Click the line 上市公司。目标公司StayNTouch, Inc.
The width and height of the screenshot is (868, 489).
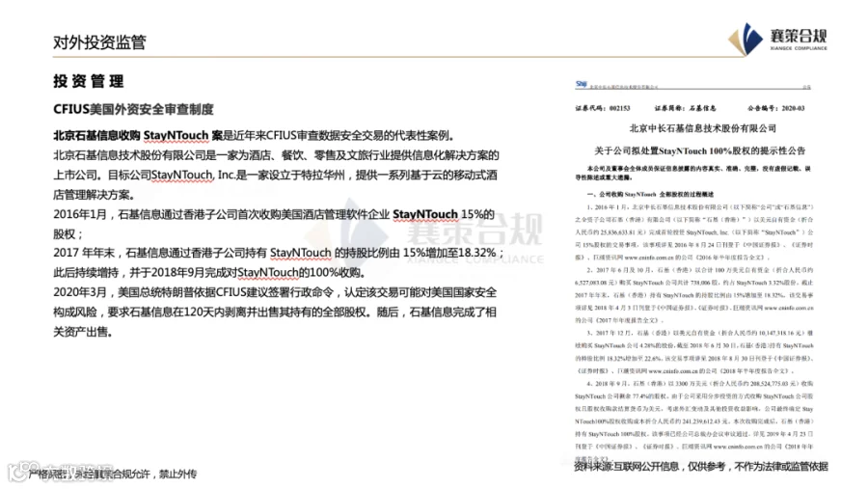[x=275, y=175]
